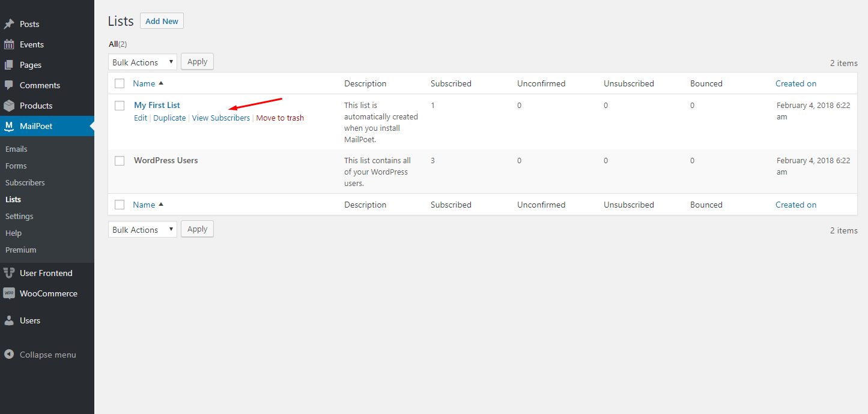
Task: Click Duplicate under My First List
Action: pos(169,118)
